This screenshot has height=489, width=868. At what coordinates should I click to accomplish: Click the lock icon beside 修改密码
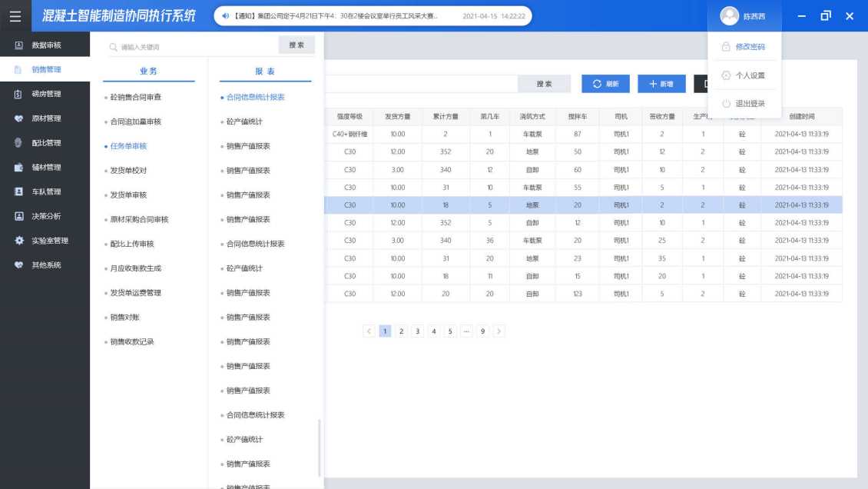coord(726,47)
